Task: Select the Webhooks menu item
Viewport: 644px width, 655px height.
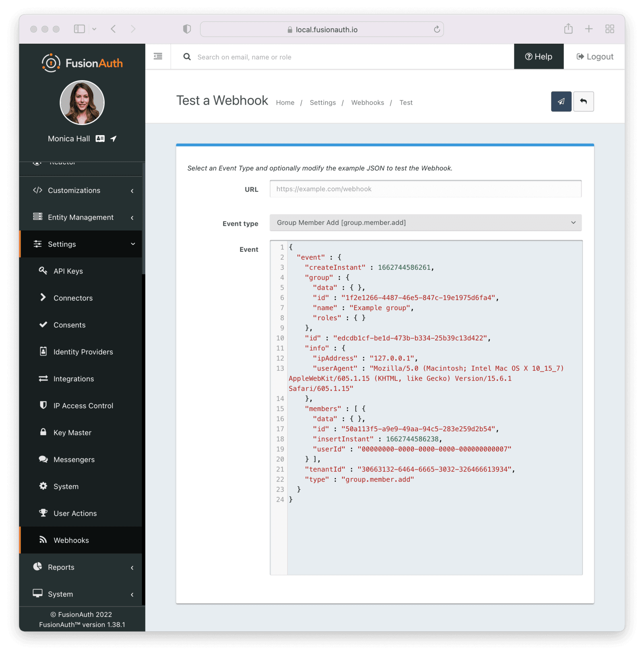Action: click(x=80, y=540)
